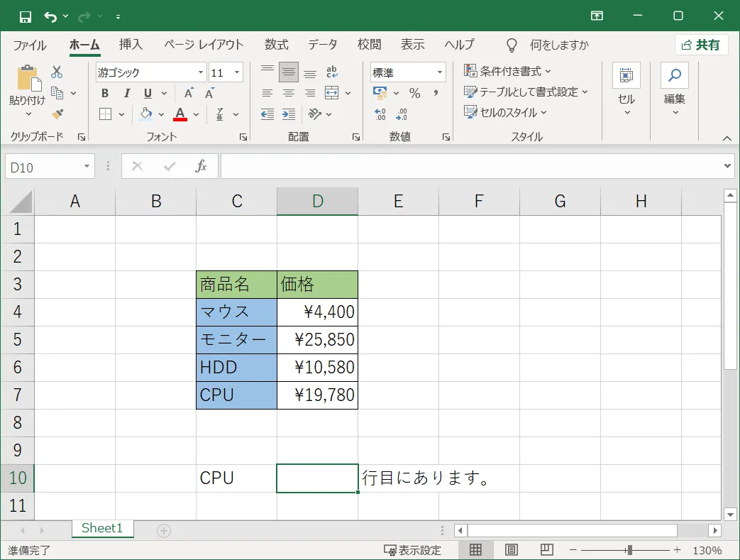The height and width of the screenshot is (560, 740).
Task: Click the Undo arrow icon
Action: (x=50, y=17)
